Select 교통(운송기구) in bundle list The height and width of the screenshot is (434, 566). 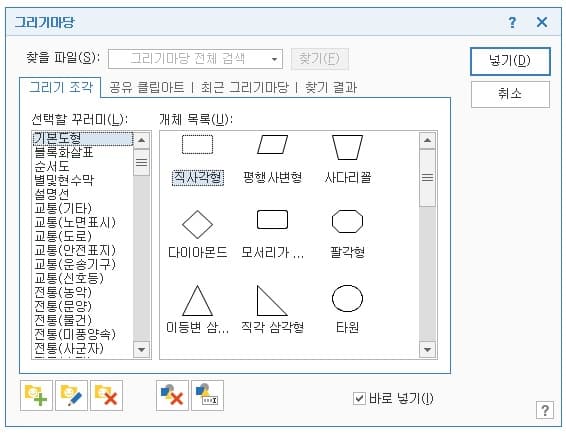tap(83, 264)
